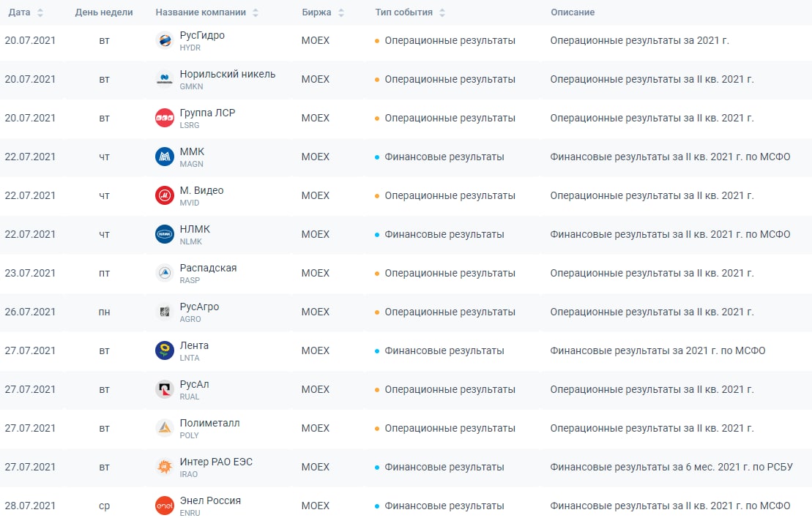Viewport: 812px width, 518px height.
Task: Sort by Тип события column arrows
Action: point(442,13)
